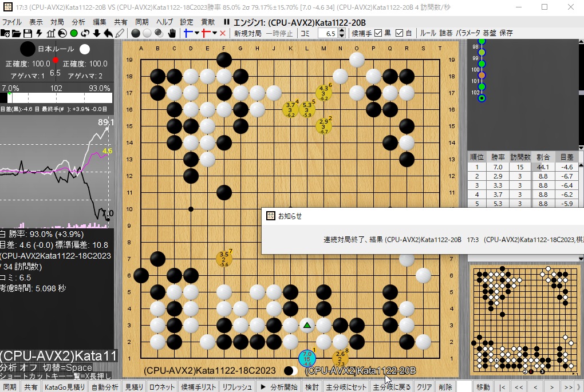Image resolution: width=584 pixels, height=392 pixels.
Task: Click the mini board thumbnail
Action: tap(525, 320)
